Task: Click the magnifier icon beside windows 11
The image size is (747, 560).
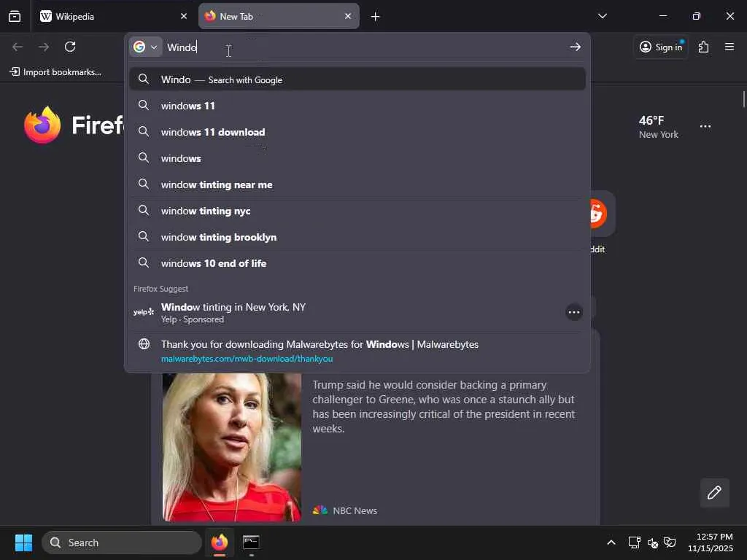Action: tap(144, 105)
